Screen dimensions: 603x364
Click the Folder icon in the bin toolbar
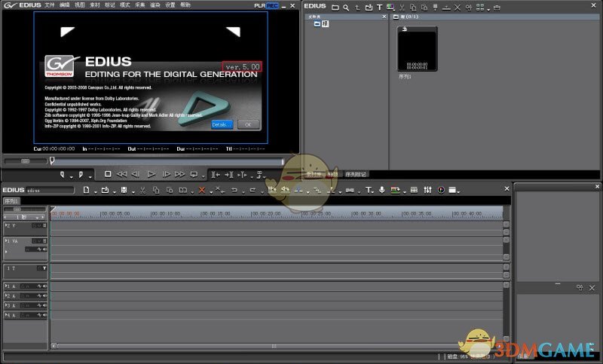click(x=335, y=8)
